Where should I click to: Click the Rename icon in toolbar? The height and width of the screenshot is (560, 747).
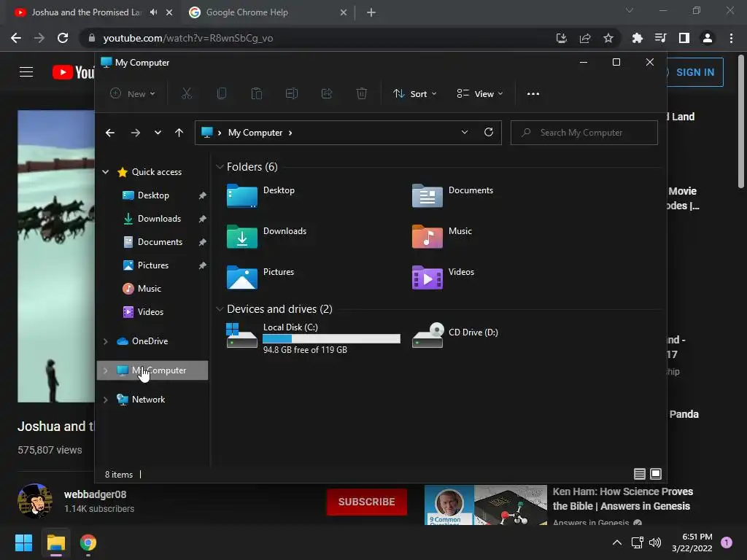pos(292,94)
